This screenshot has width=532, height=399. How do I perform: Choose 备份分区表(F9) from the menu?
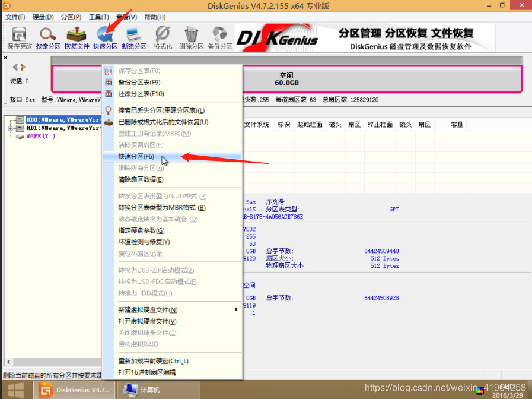click(x=139, y=82)
